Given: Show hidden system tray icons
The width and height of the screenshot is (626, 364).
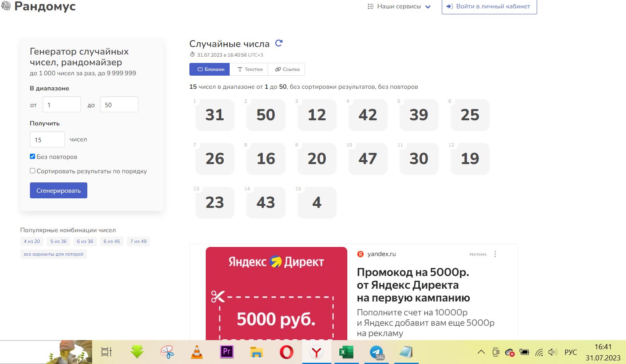Looking at the screenshot, I should [x=481, y=352].
